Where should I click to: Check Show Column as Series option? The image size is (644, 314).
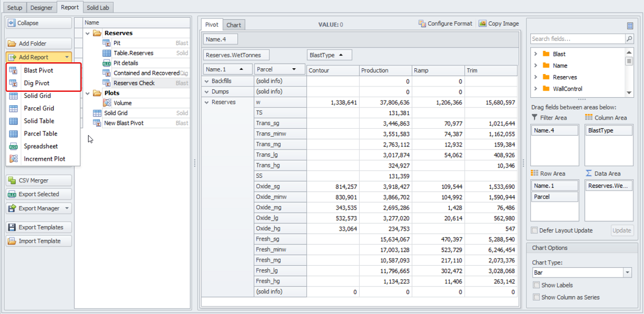[537, 297]
